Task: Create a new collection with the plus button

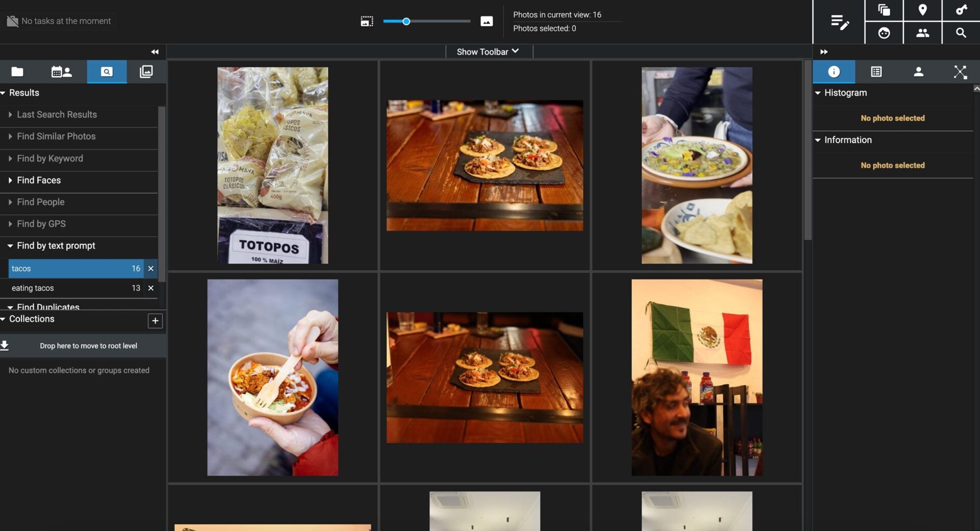Action: pos(155,320)
